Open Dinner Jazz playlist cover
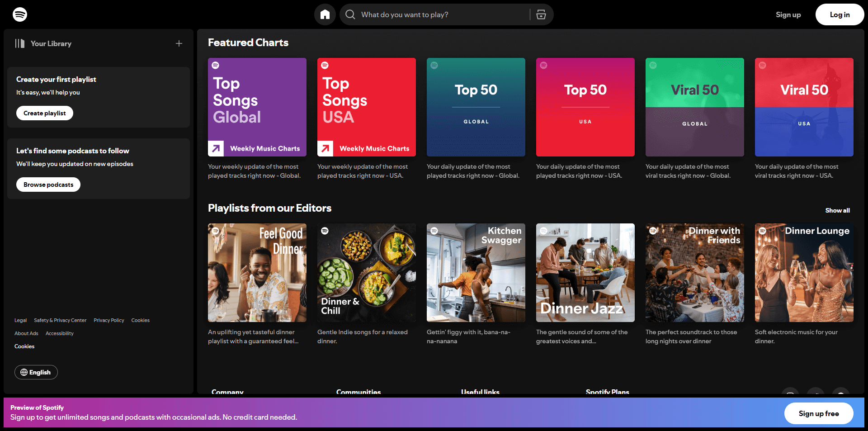 (585, 273)
